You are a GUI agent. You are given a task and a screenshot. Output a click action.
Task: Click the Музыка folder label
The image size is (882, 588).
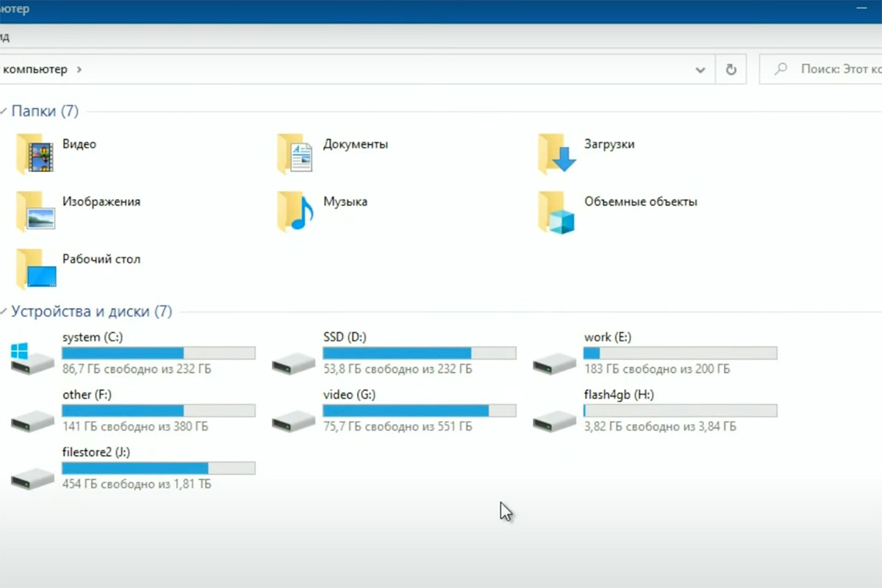[x=345, y=201]
